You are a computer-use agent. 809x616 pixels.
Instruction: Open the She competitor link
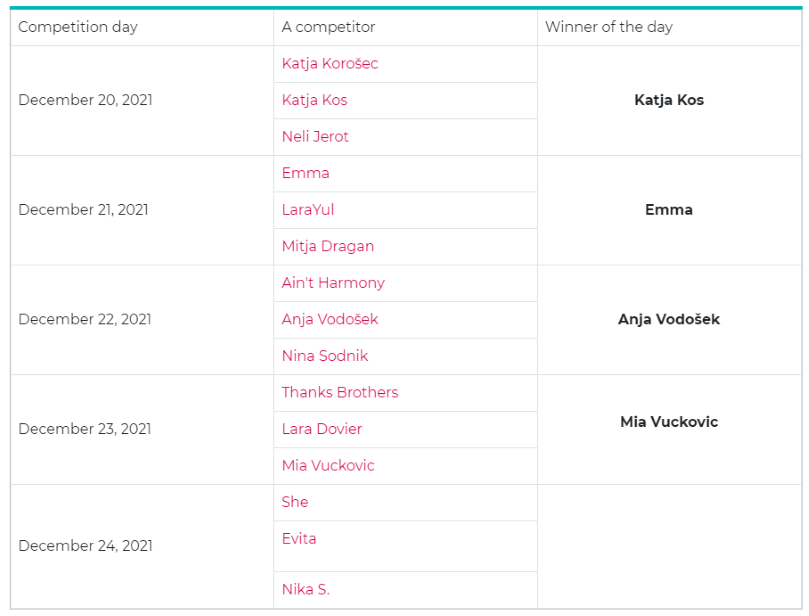coord(295,502)
